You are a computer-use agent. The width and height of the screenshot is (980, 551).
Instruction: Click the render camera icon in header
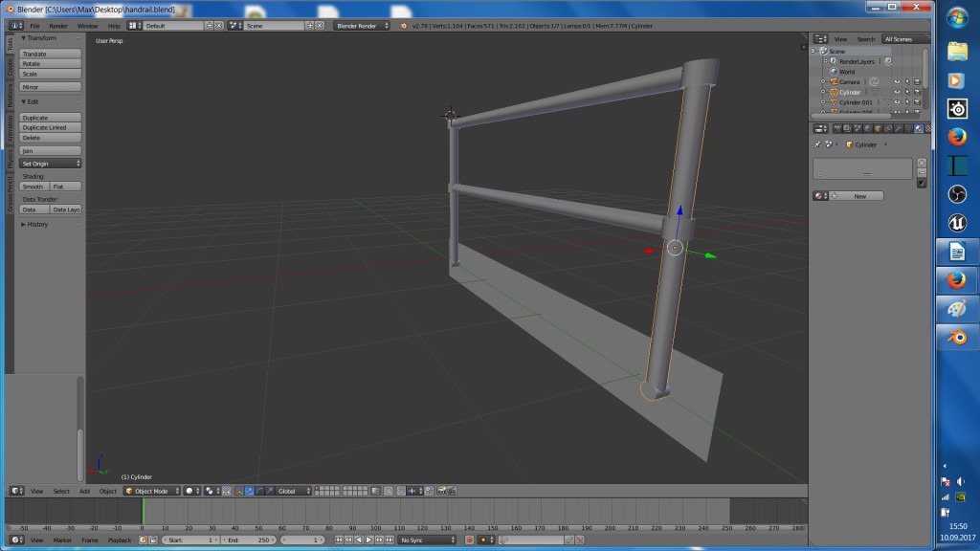[838, 128]
